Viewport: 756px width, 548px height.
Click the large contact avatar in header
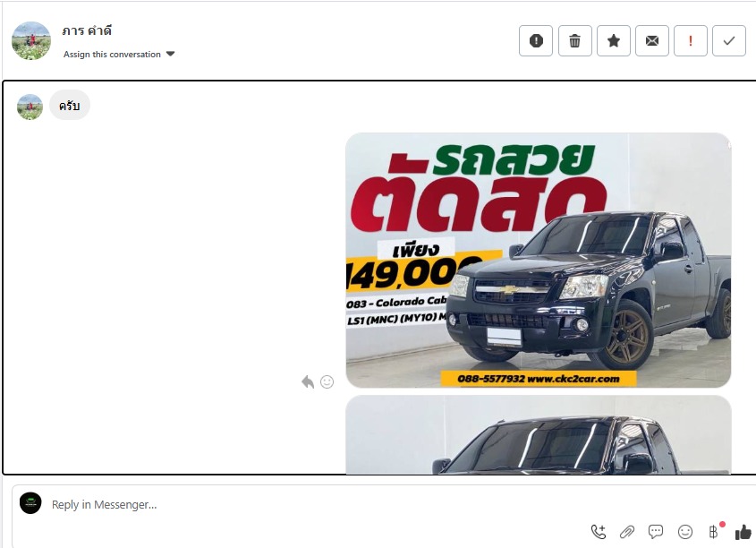tap(31, 40)
